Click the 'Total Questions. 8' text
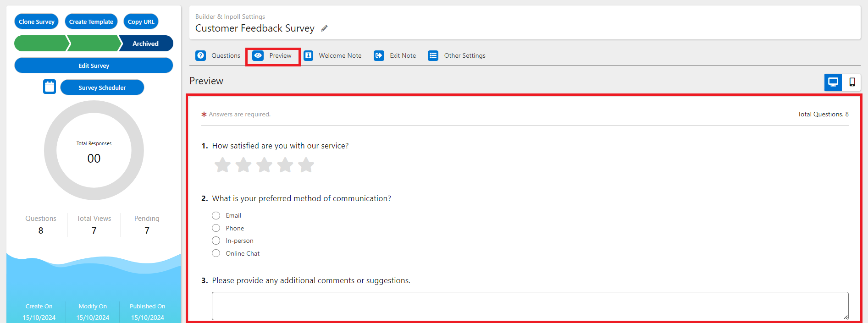This screenshot has width=868, height=323. (823, 114)
